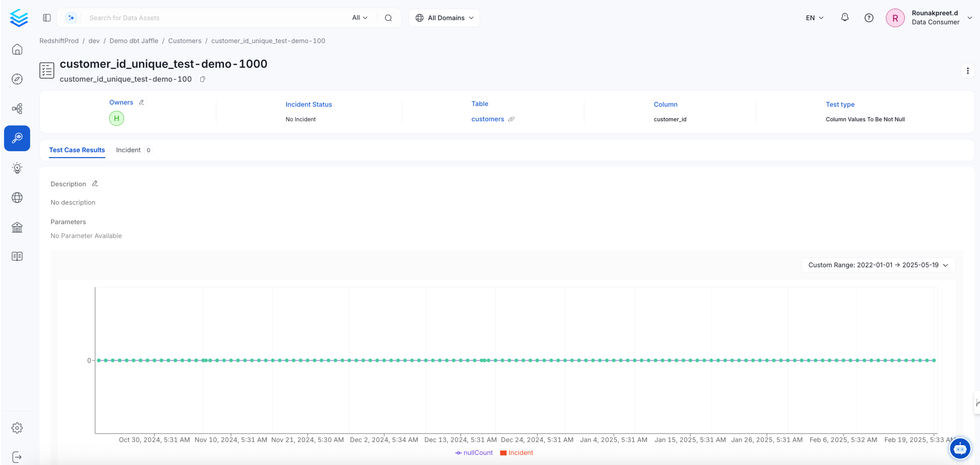Open the customers table link
The width and height of the screenshot is (980, 465).
[x=487, y=119]
